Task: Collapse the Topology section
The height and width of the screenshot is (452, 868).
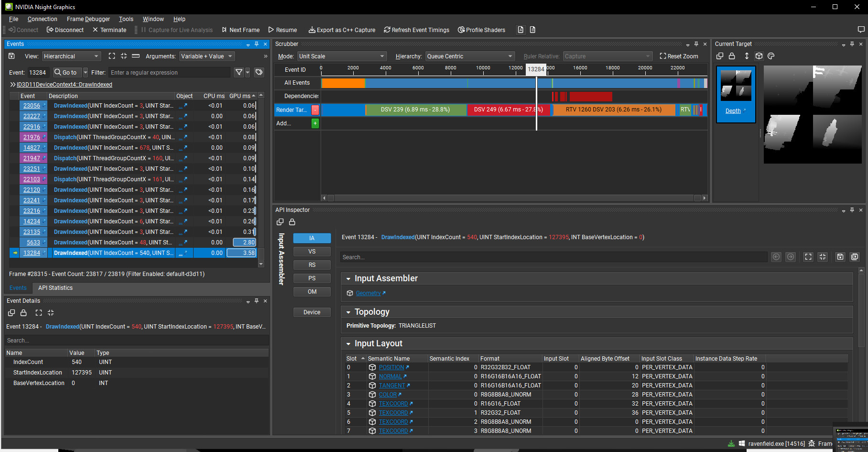Action: click(348, 312)
